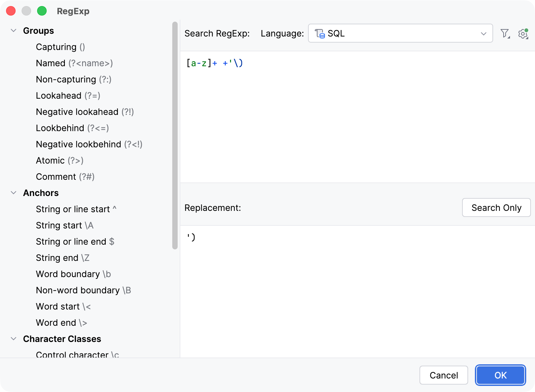Select Word start \< item
535x392 pixels.
(x=63, y=307)
